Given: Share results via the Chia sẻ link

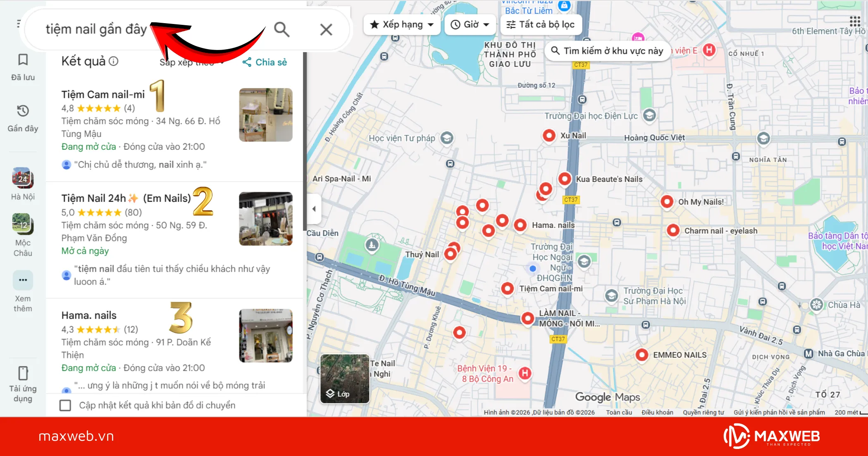Looking at the screenshot, I should tap(264, 62).
